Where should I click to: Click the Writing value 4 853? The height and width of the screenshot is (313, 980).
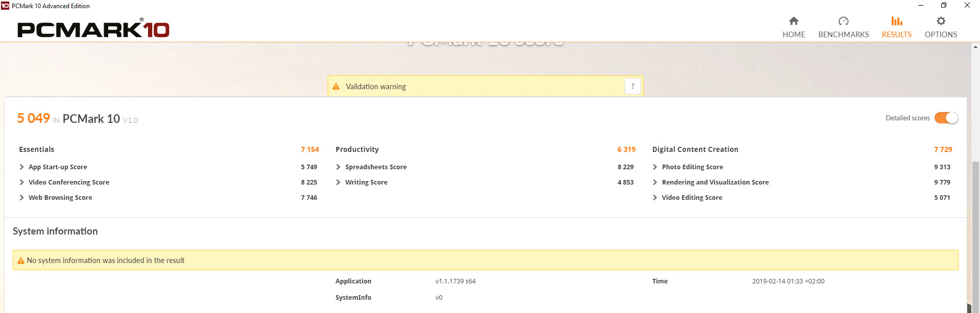[x=625, y=182]
